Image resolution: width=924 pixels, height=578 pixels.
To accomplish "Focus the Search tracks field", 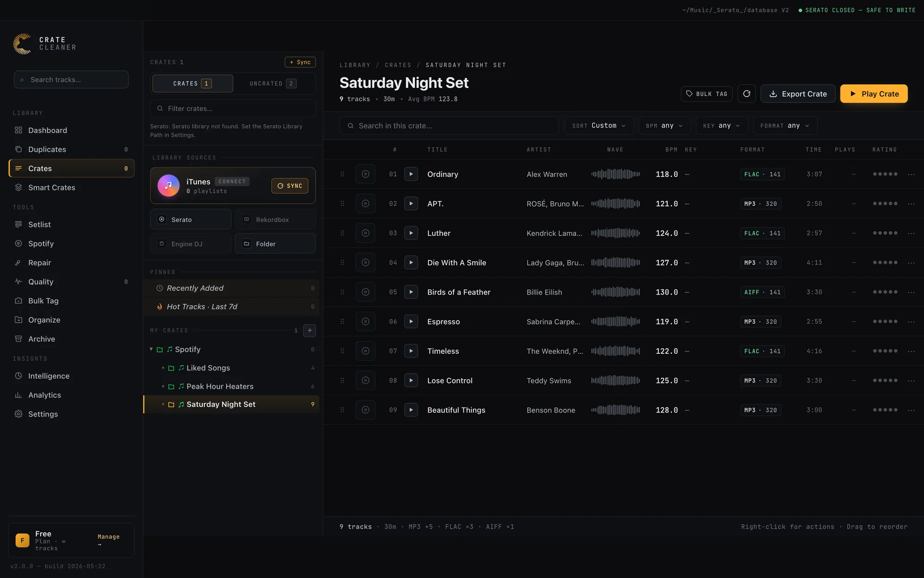I will coord(71,80).
